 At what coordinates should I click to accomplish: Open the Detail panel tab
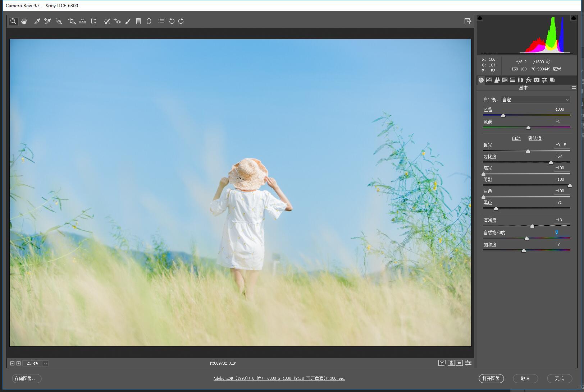click(x=497, y=80)
